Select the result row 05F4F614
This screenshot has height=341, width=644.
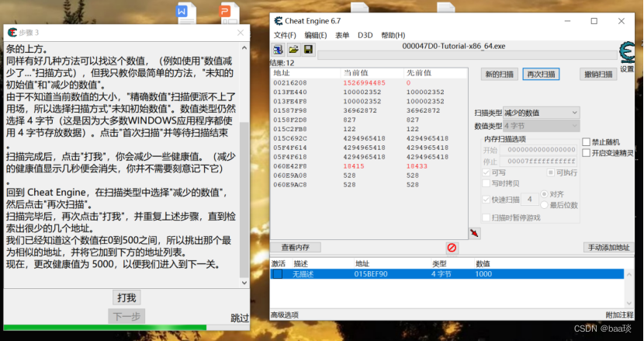click(369, 148)
